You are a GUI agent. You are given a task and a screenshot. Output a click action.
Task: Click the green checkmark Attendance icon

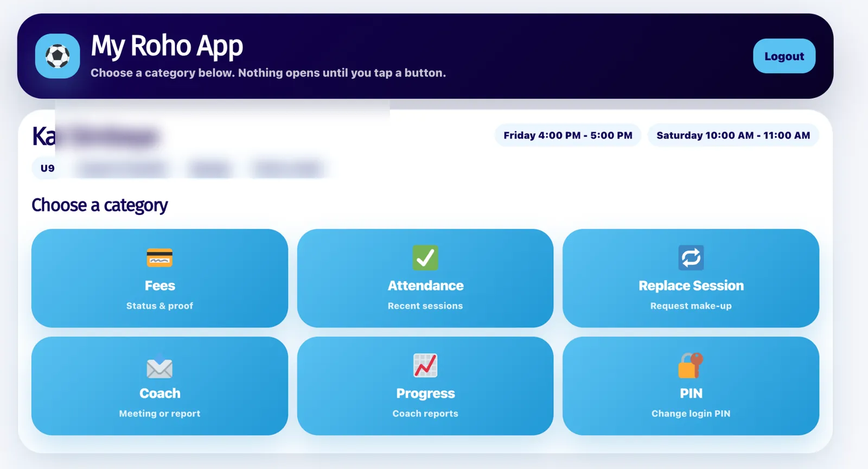point(425,258)
